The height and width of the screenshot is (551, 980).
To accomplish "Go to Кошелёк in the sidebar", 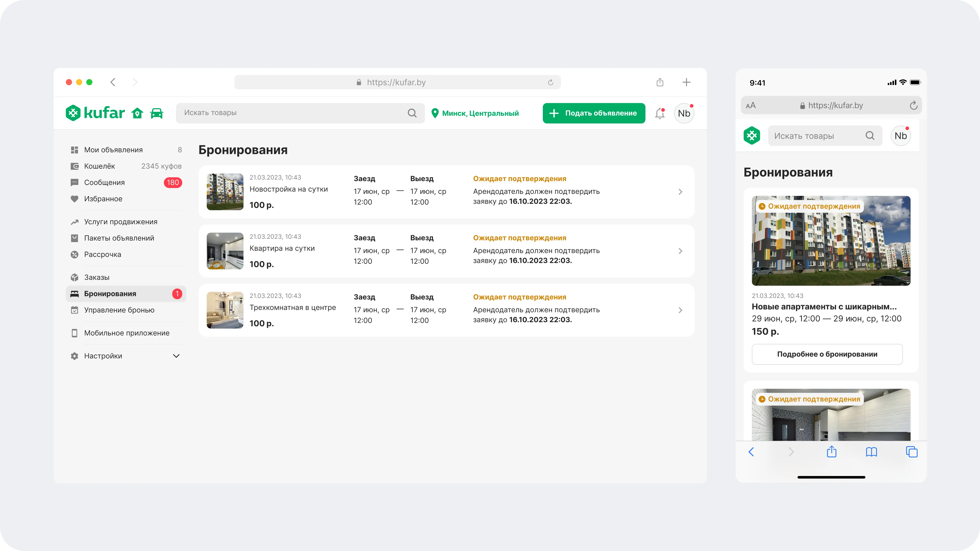I will coord(99,166).
